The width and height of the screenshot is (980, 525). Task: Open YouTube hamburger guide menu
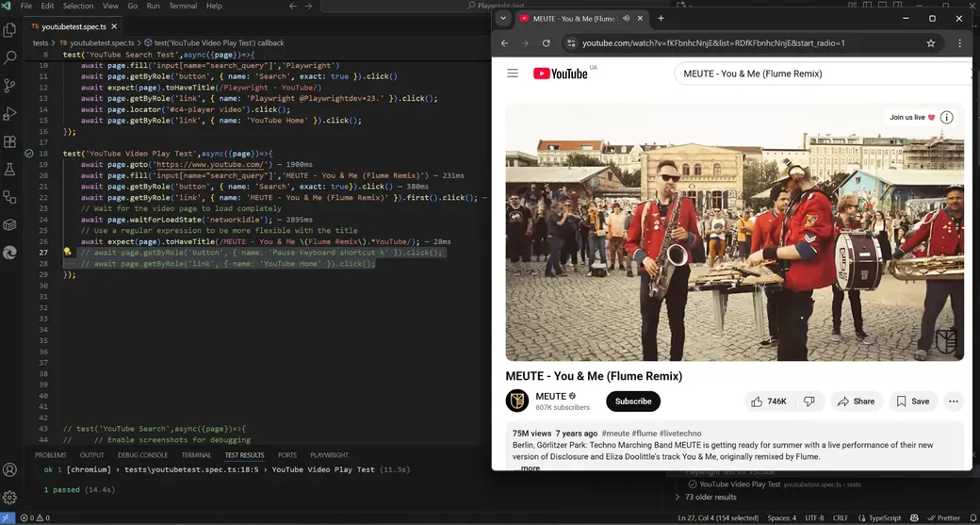coord(513,74)
